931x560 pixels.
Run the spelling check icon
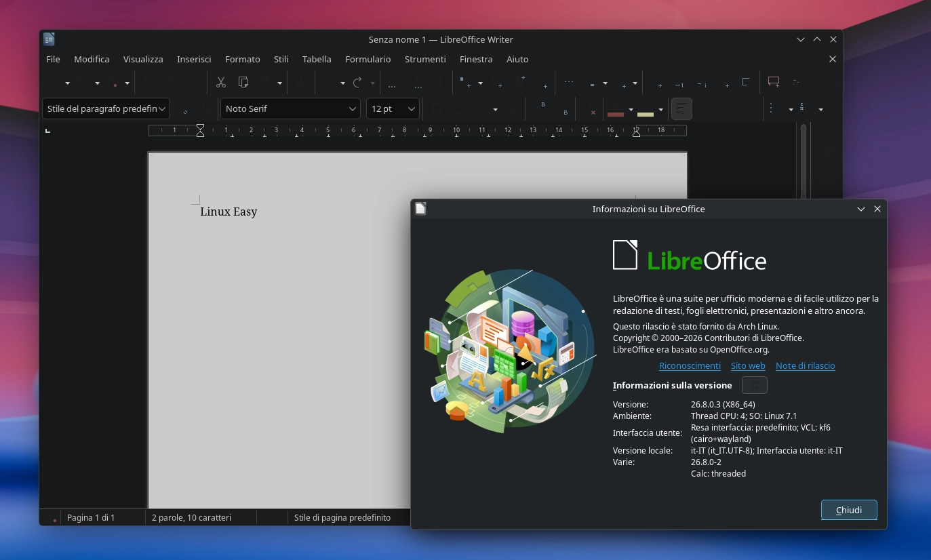tap(418, 83)
